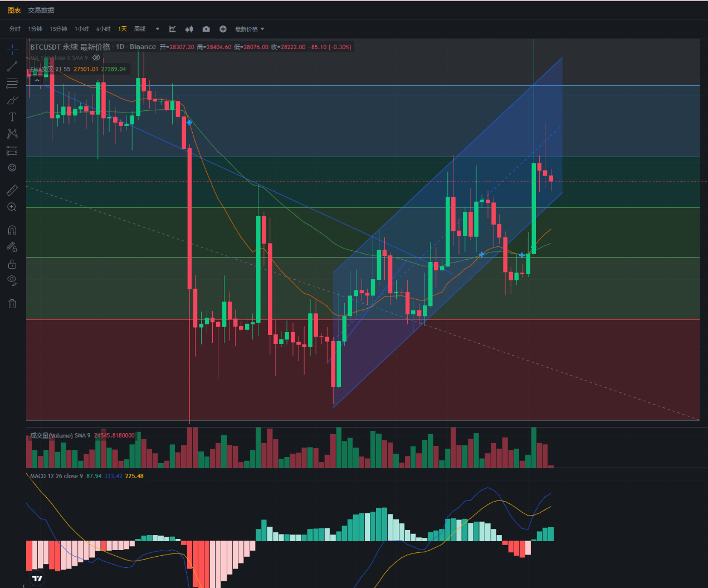The width and height of the screenshot is (708, 588).
Task: Toggle hide all drawings eye icon
Action: point(12,280)
